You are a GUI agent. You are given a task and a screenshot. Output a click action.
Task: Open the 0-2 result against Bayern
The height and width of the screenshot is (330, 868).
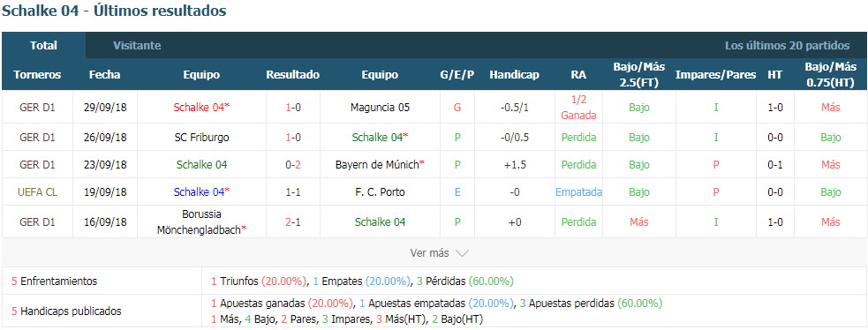(293, 164)
